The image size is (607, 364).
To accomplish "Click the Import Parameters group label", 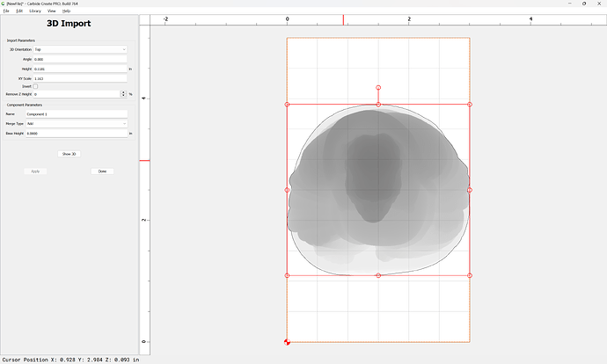I will pyautogui.click(x=20, y=40).
